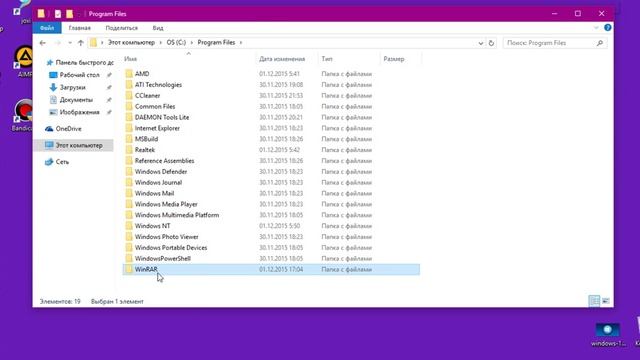Click the Windows Photo Viewer name
Image resolution: width=640 pixels, height=360 pixels.
pyautogui.click(x=167, y=237)
